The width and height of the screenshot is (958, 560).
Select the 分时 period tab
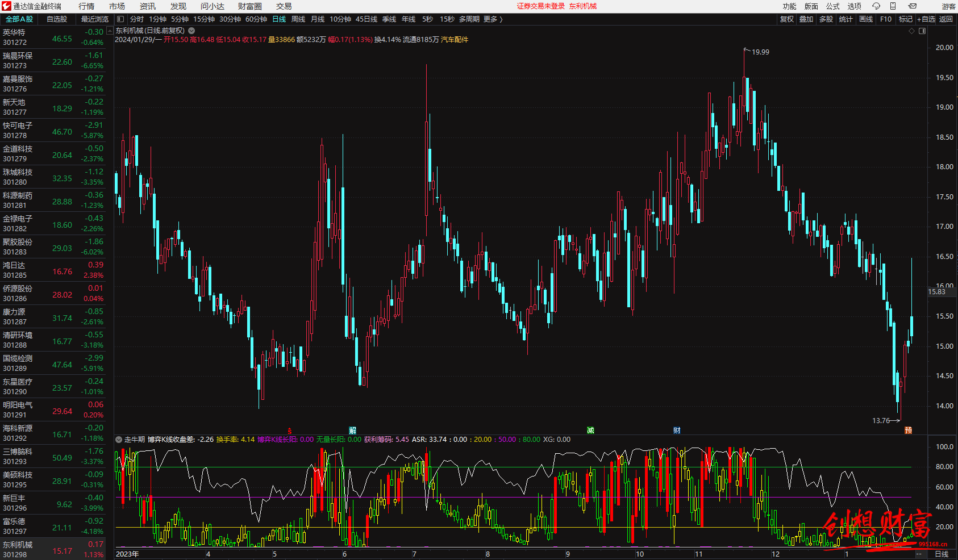[x=137, y=19]
